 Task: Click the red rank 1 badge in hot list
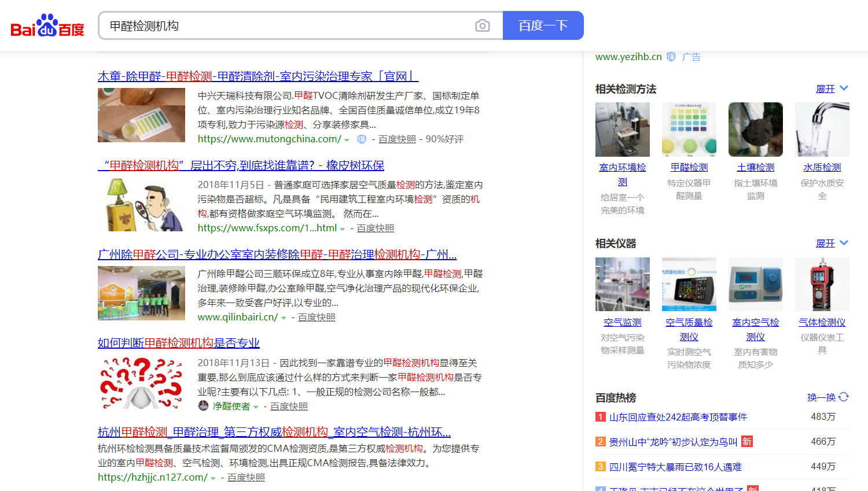[601, 416]
